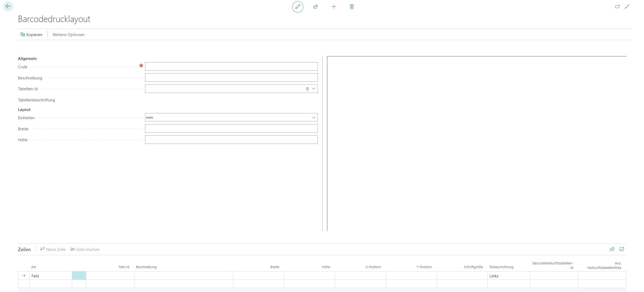Open the Tabellen-Id dropdown
644x292 pixels.
coord(314,89)
